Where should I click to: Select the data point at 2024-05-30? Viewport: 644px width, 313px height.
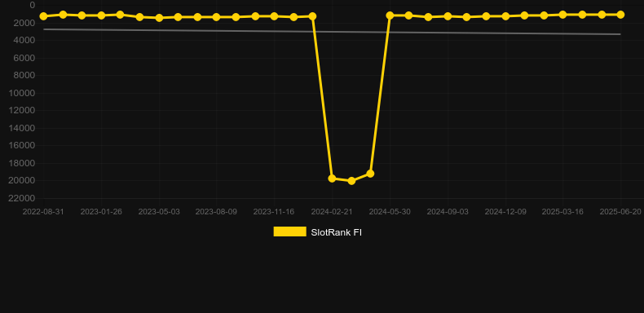point(390,15)
